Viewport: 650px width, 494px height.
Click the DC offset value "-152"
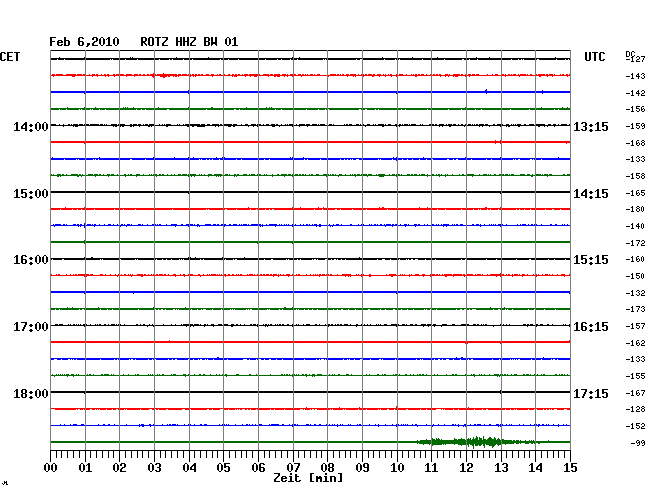[x=635, y=426]
